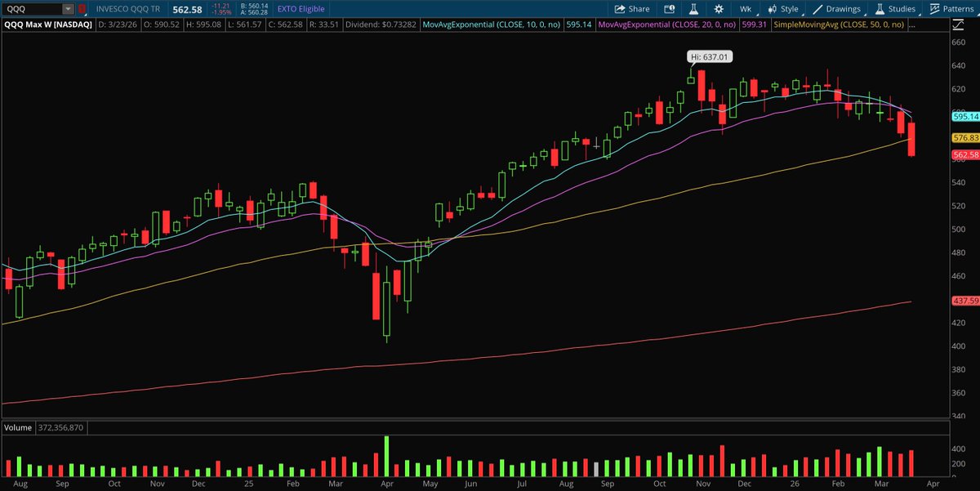This screenshot has width=980, height=491.
Task: Click the QQQ symbol input field
Action: (33, 8)
